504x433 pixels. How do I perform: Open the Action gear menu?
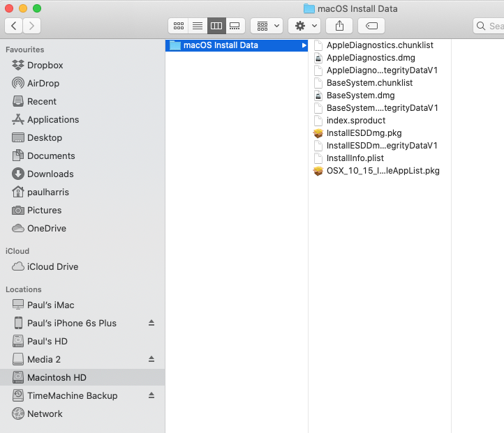click(304, 26)
